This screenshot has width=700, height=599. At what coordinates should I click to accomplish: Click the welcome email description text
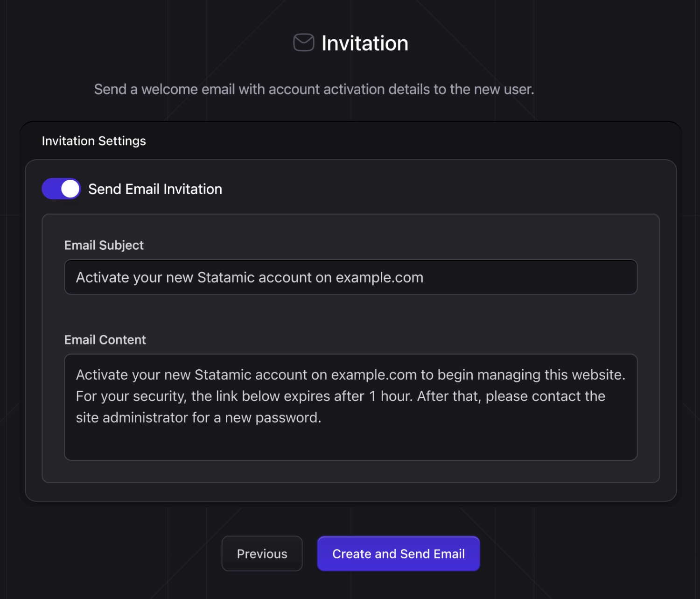[x=314, y=89]
